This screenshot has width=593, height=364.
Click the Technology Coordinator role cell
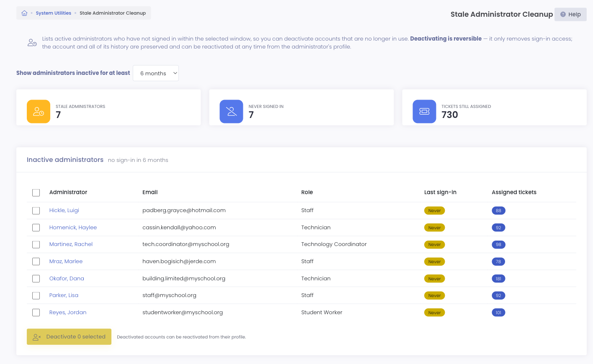334,244
